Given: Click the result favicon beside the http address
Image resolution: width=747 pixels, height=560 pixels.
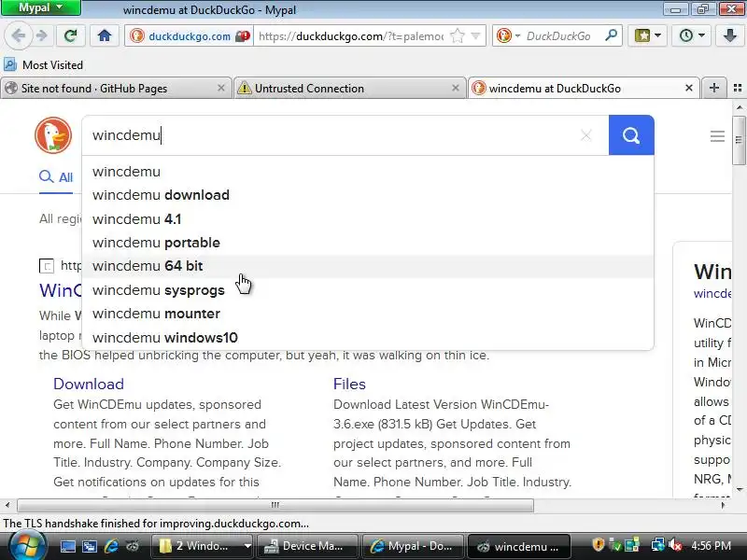Looking at the screenshot, I should pyautogui.click(x=46, y=266).
